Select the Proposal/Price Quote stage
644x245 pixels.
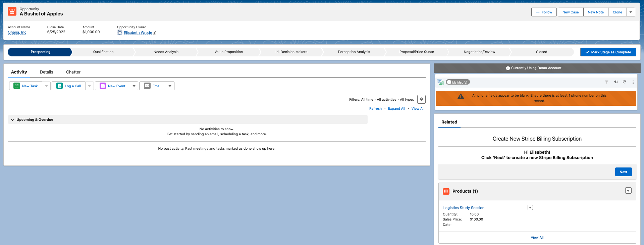[x=417, y=52]
